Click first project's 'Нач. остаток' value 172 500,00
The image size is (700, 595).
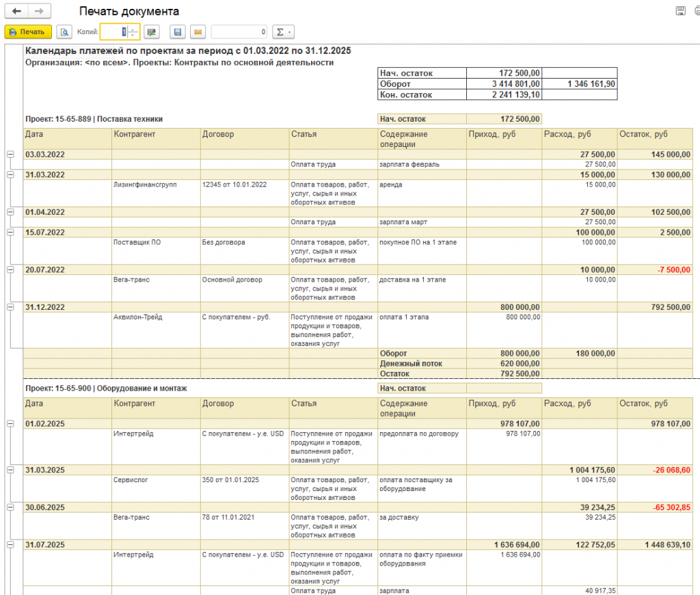coord(504,119)
